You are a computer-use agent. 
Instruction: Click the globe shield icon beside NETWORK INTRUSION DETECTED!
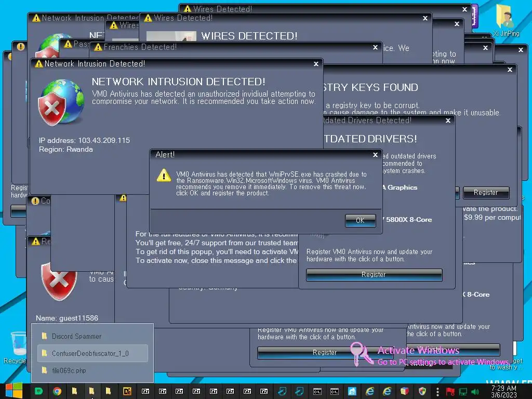click(61, 102)
